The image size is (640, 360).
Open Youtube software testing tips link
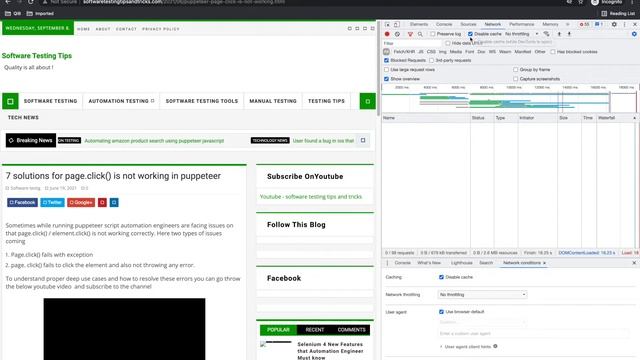[x=311, y=197]
